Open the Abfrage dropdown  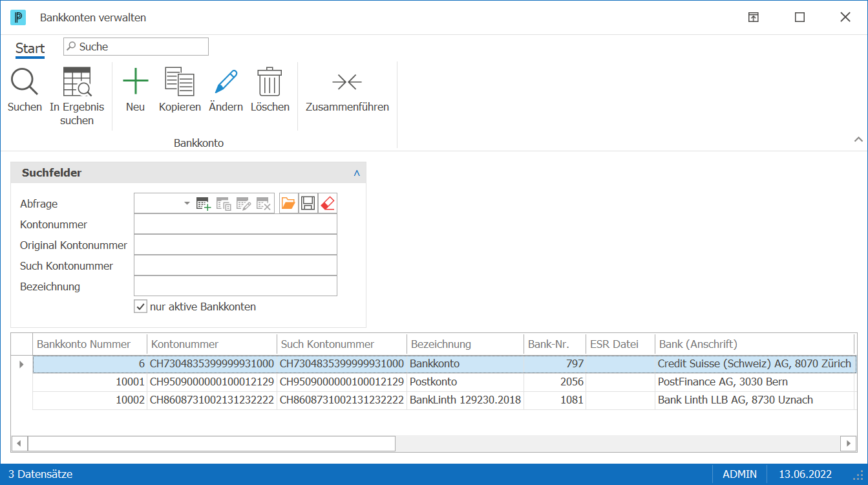[x=187, y=203]
